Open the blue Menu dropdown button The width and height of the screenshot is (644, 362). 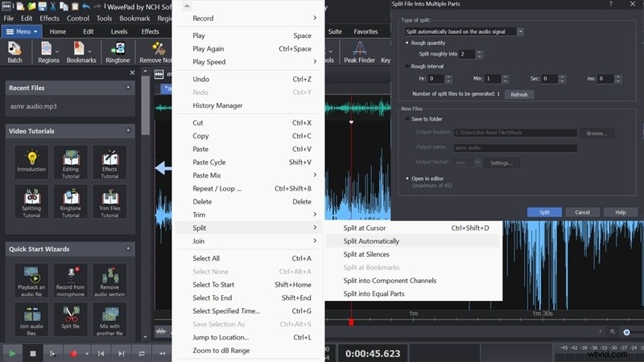point(22,31)
